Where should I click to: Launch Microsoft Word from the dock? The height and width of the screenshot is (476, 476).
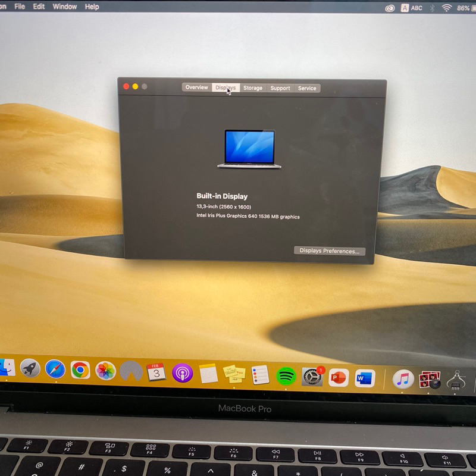(365, 378)
